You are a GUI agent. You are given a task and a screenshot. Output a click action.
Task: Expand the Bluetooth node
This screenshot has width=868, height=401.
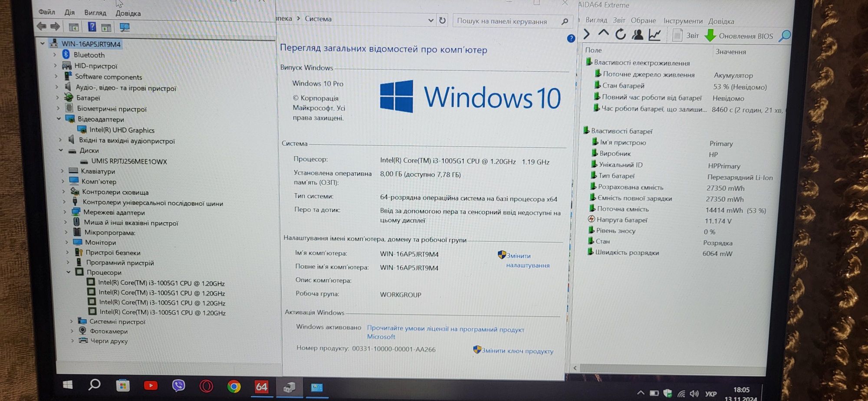[55, 55]
